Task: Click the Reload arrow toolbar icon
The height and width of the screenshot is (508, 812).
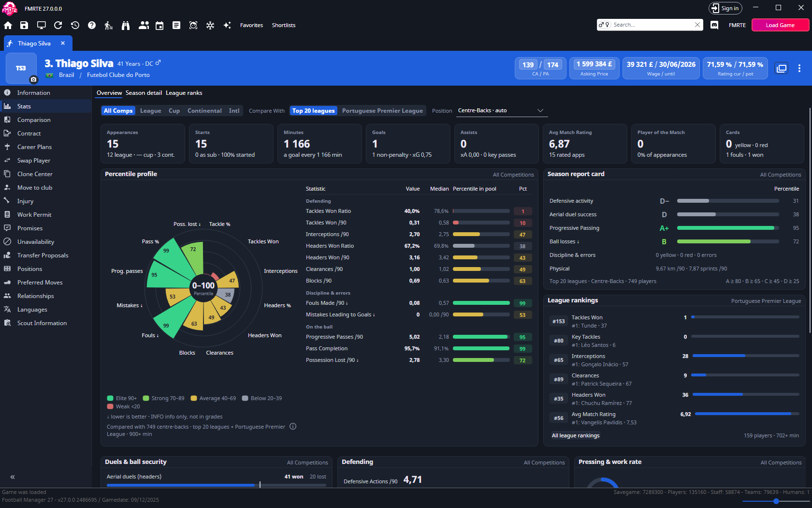Action: click(x=58, y=25)
